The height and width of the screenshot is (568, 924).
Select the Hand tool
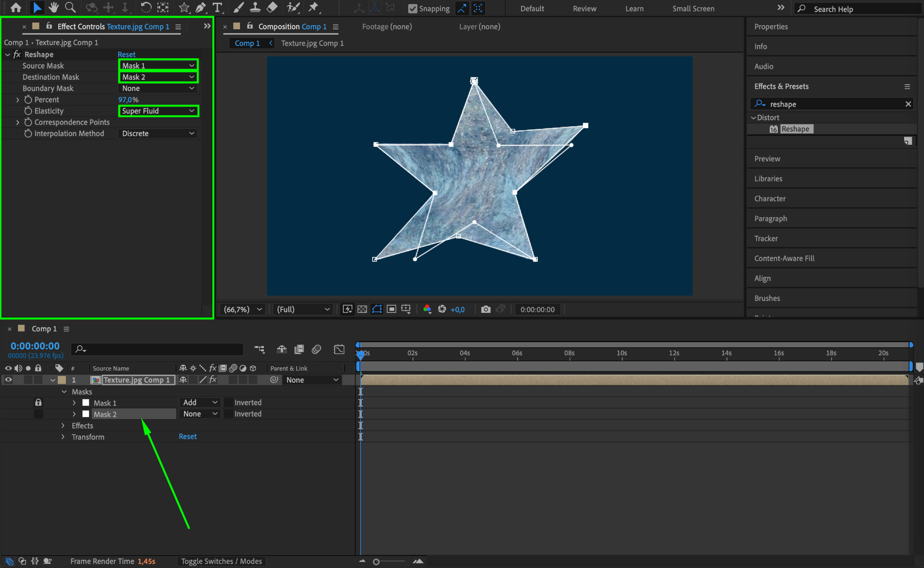(54, 7)
